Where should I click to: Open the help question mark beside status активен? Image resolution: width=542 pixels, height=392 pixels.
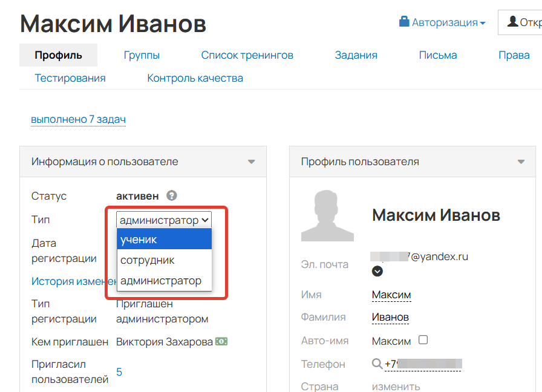coord(170,195)
